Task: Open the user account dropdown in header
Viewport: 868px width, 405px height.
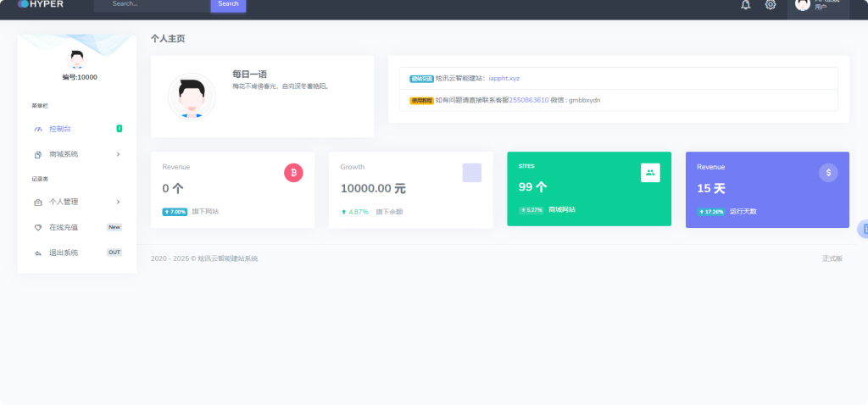Action: [817, 5]
